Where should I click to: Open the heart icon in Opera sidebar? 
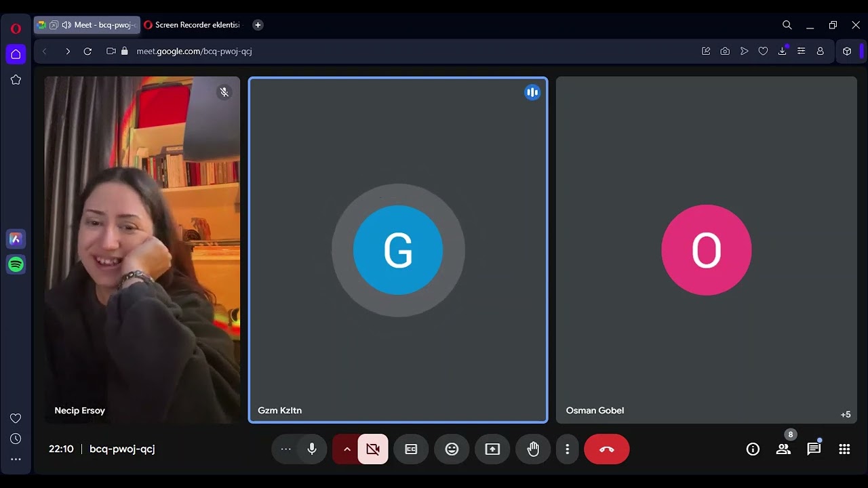tap(16, 418)
